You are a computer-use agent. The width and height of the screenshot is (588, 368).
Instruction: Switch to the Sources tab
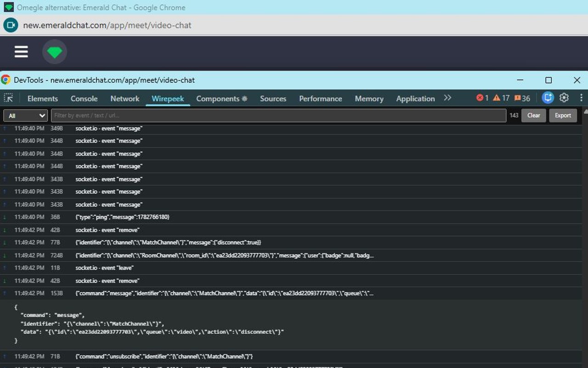pyautogui.click(x=273, y=98)
